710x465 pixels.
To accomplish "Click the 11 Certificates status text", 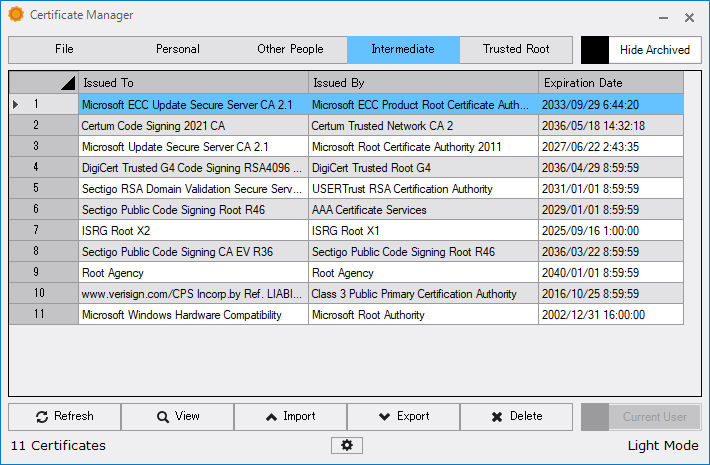I will [x=58, y=446].
